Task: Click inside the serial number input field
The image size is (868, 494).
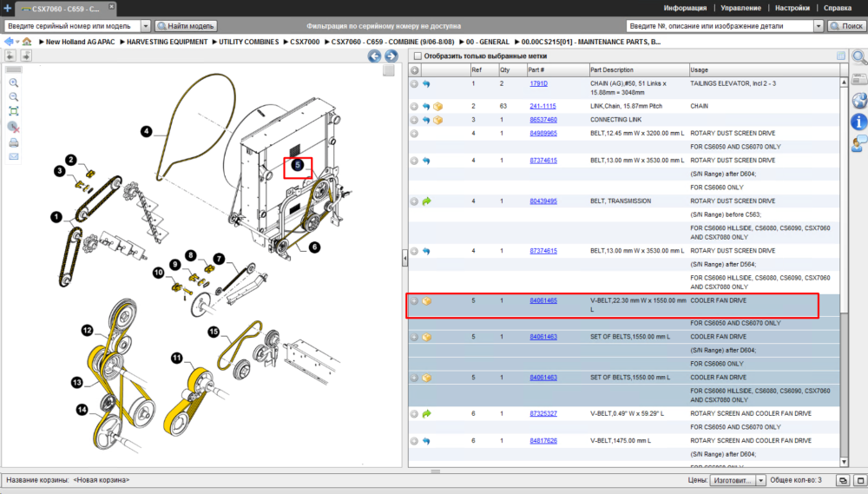Action: [x=72, y=26]
